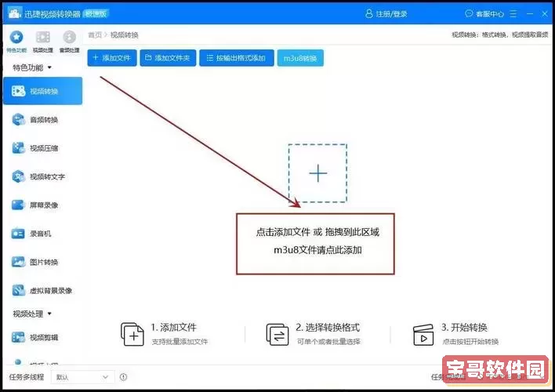Click the m3u8转换 button
Viewport: 555px width, 392px height.
(300, 58)
